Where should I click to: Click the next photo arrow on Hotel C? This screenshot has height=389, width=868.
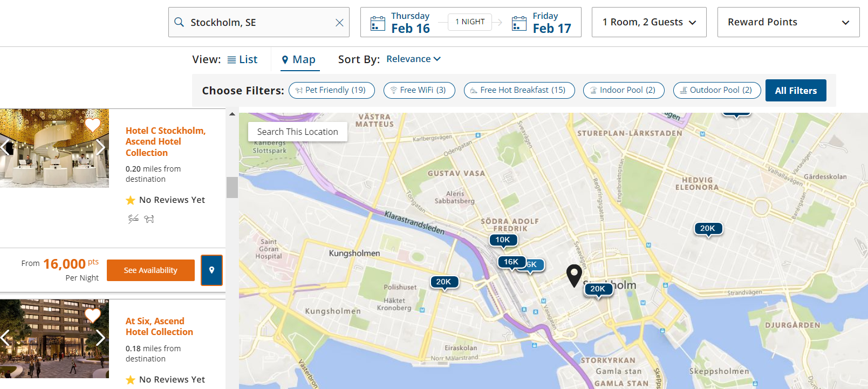click(x=100, y=148)
